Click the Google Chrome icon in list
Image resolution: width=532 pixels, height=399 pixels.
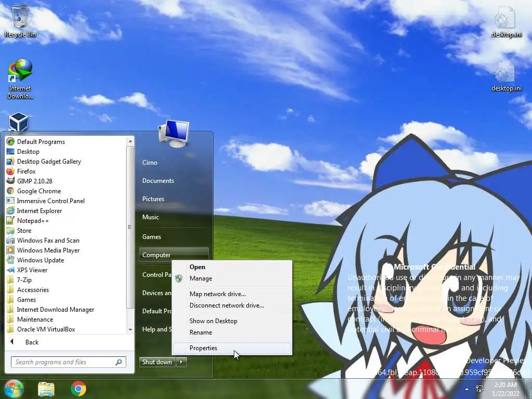10,191
